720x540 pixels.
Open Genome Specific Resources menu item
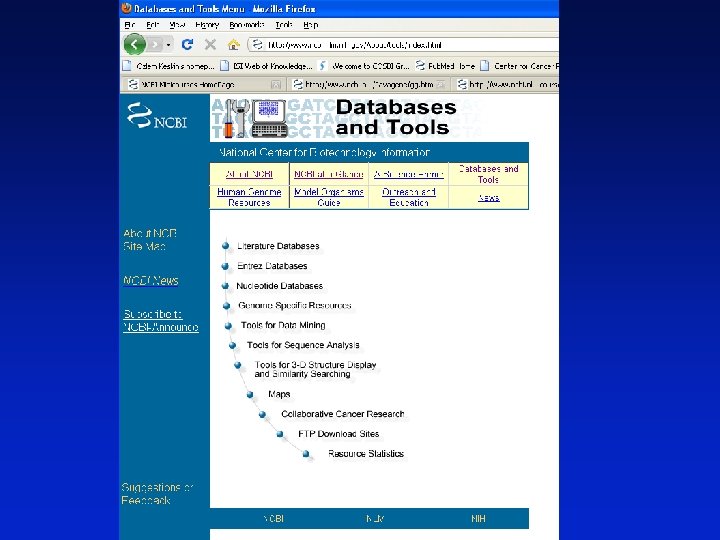[x=295, y=305]
